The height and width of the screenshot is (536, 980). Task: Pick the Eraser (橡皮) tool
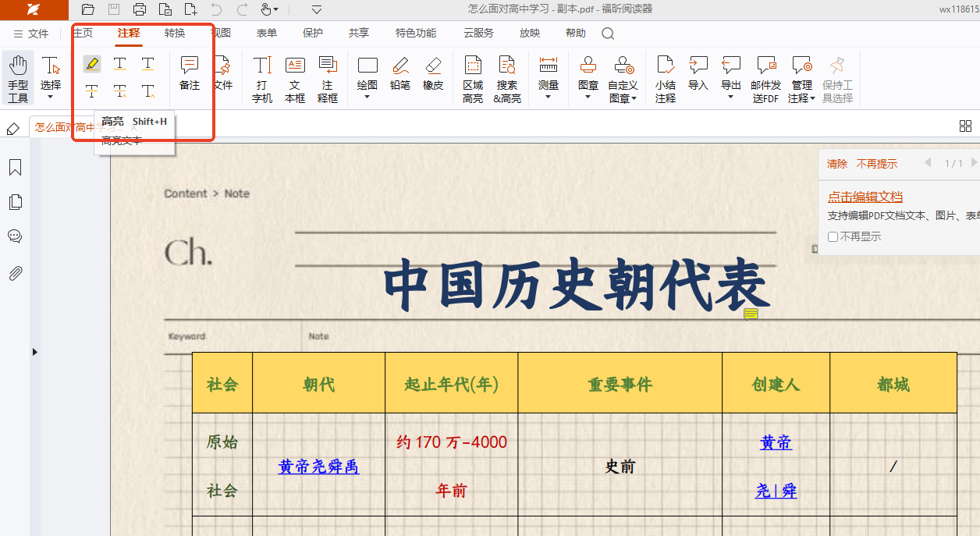coord(433,74)
